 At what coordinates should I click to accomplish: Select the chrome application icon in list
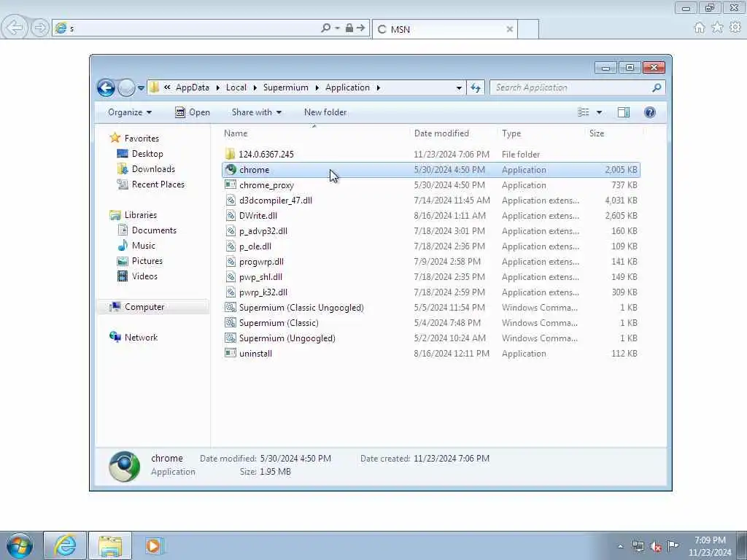point(231,169)
